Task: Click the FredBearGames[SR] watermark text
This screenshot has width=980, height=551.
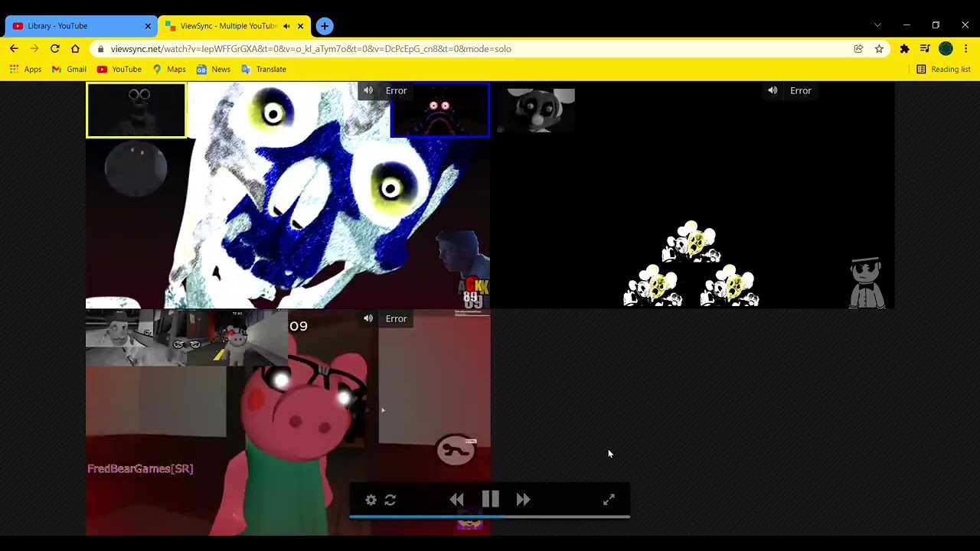Action: click(x=140, y=468)
